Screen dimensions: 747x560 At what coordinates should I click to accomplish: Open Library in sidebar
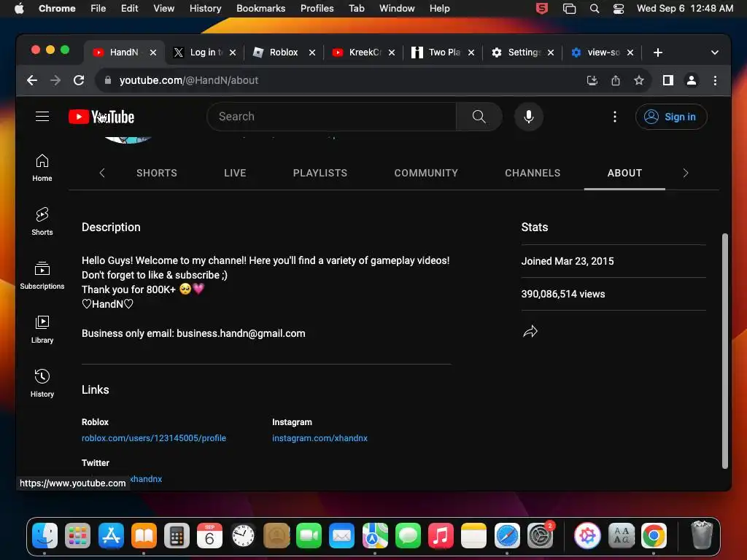(42, 330)
